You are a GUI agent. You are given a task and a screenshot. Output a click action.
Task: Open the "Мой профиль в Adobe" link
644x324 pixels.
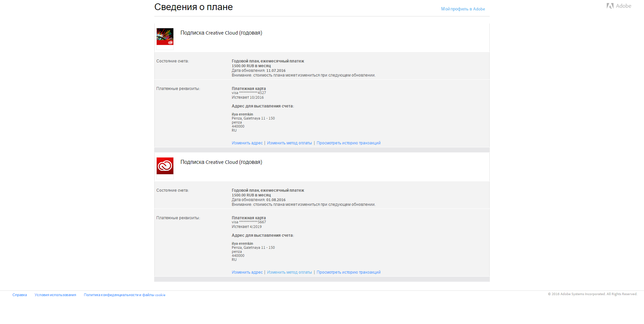pos(463,9)
